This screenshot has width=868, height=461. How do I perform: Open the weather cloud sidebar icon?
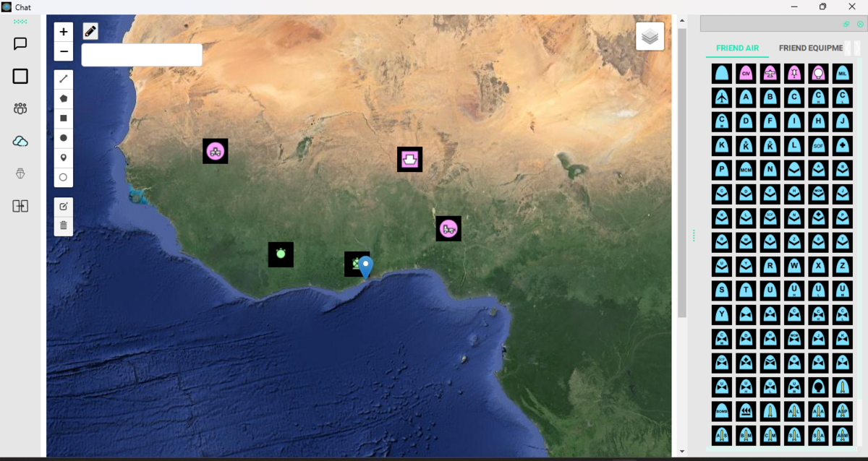coord(20,142)
